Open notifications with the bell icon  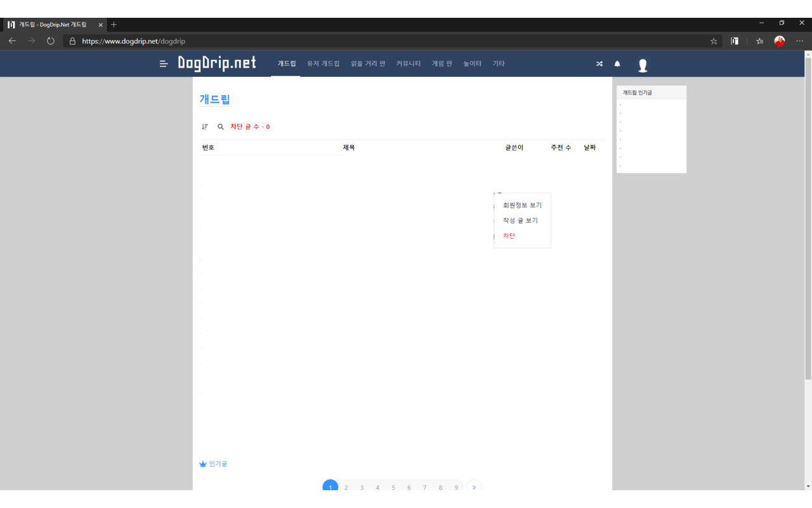point(617,64)
